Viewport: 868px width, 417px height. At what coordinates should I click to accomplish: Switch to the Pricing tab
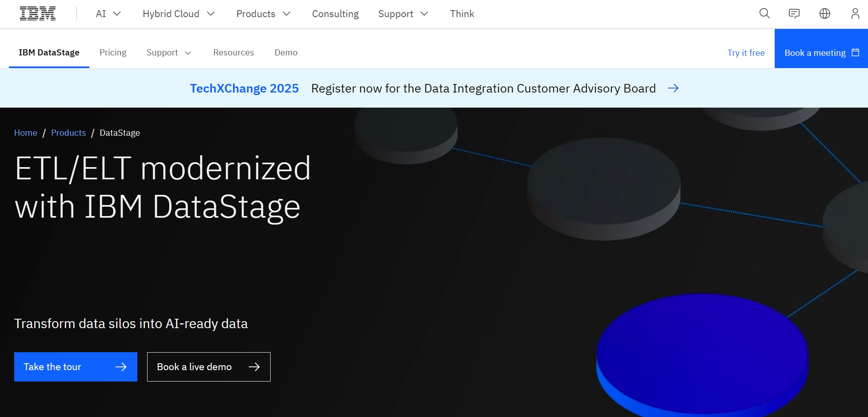(x=113, y=53)
